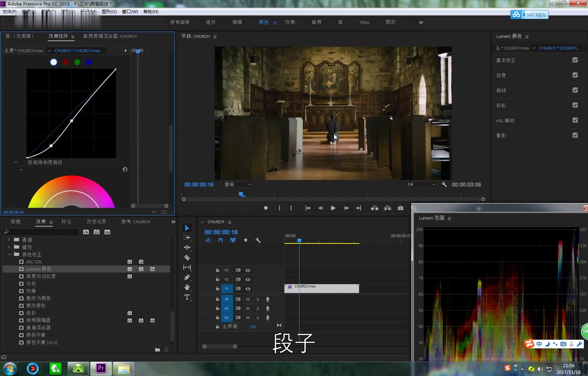Select the Pen tool
Viewport: 588px width, 376px height.
point(187,277)
